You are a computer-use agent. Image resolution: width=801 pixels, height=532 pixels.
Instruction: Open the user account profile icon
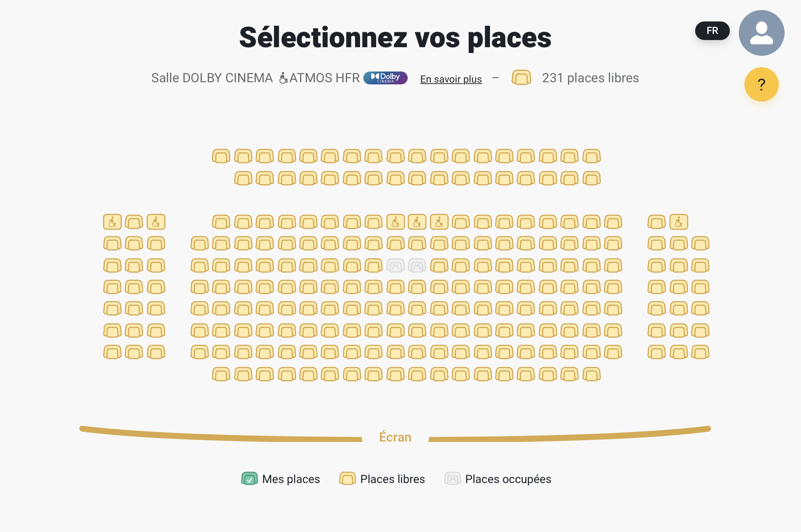[761, 33]
